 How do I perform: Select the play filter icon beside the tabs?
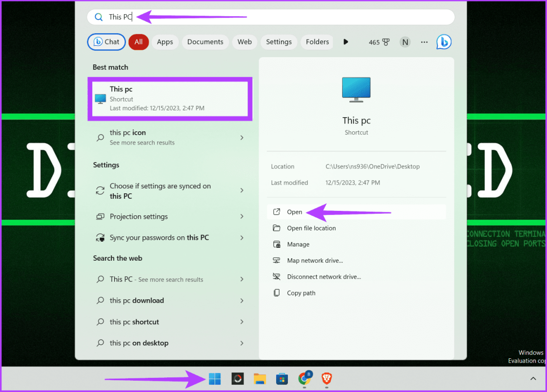coord(346,42)
